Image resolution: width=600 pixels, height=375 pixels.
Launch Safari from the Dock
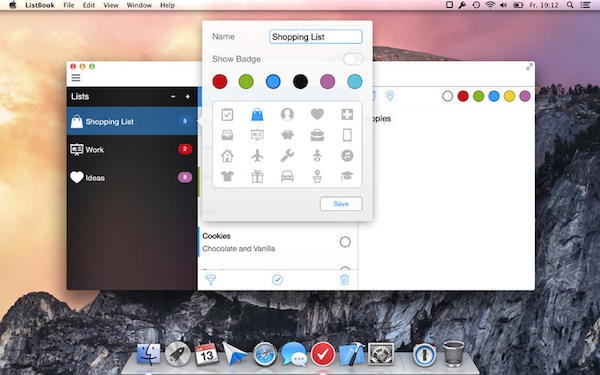(x=264, y=354)
